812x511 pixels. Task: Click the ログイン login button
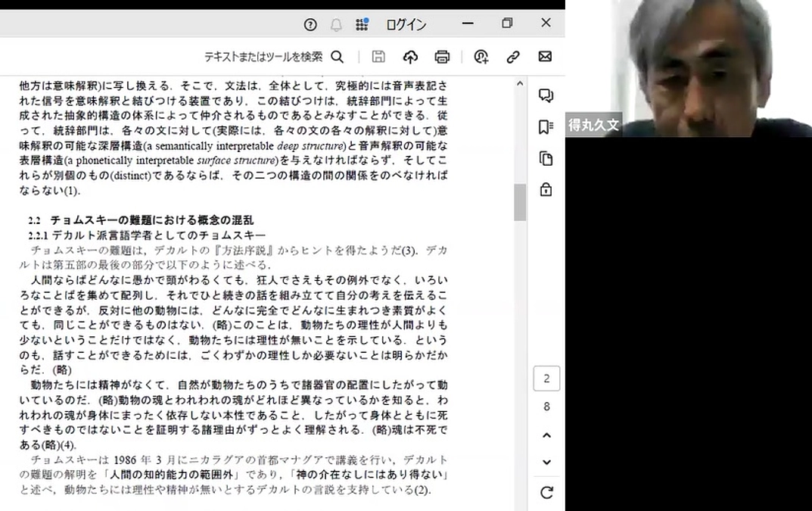406,23
